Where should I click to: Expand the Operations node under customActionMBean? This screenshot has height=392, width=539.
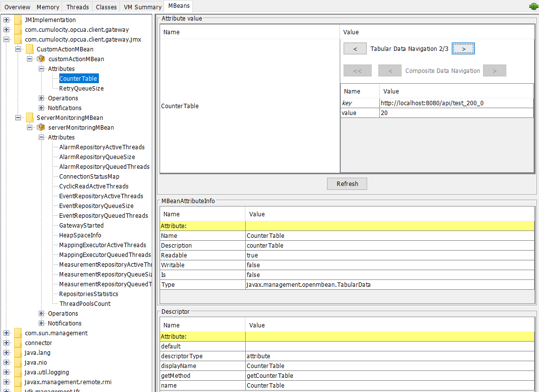[42, 98]
